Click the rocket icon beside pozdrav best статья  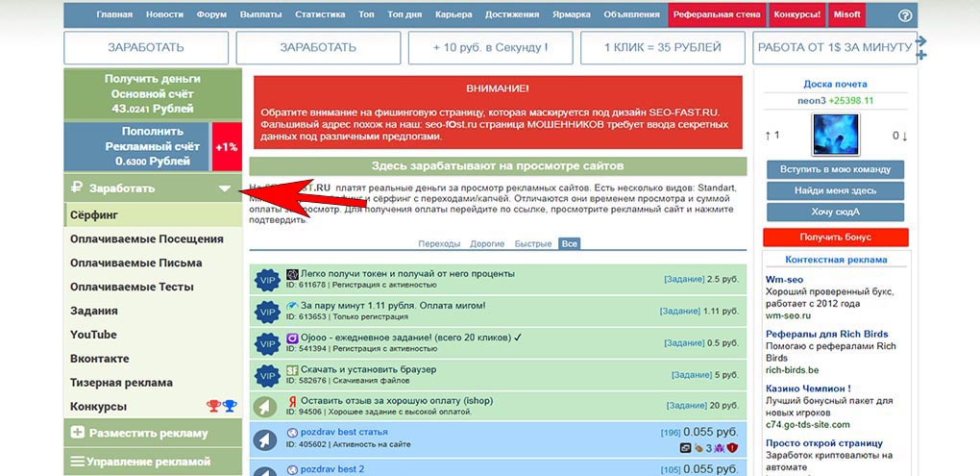click(x=265, y=439)
